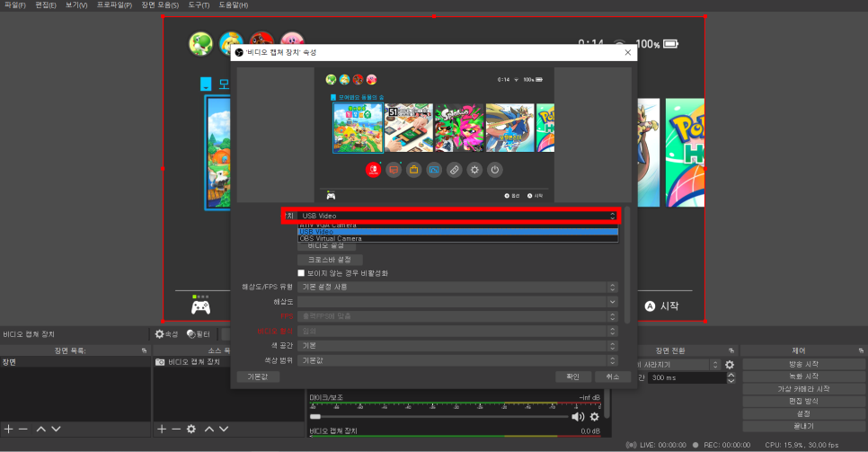The image size is (868, 452).
Task: Select USB Video in device list
Action: tap(457, 232)
